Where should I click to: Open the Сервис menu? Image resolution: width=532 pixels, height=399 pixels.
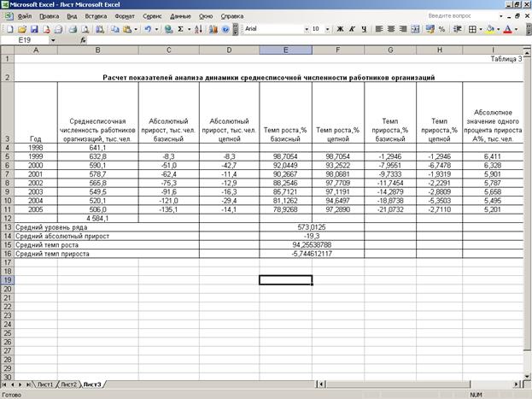[152, 16]
